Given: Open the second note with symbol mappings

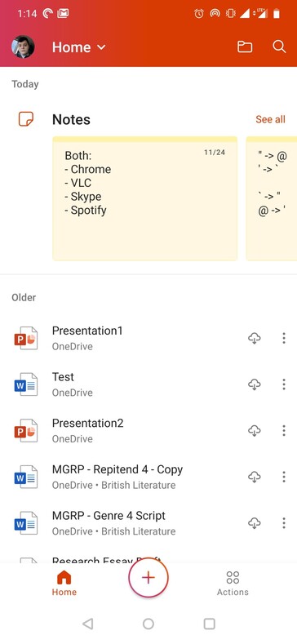Looking at the screenshot, I should 272,199.
